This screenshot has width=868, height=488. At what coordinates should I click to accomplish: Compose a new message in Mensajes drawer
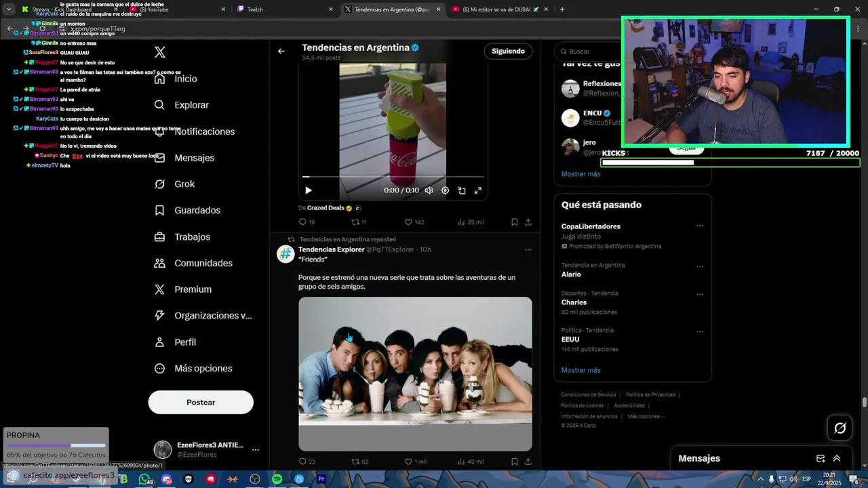[821, 458]
